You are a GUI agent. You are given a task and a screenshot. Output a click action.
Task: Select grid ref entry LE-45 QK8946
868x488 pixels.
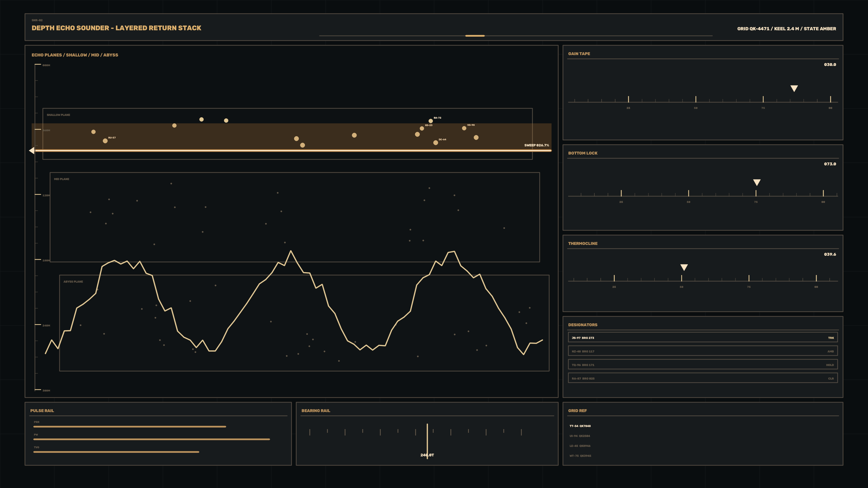pos(580,446)
